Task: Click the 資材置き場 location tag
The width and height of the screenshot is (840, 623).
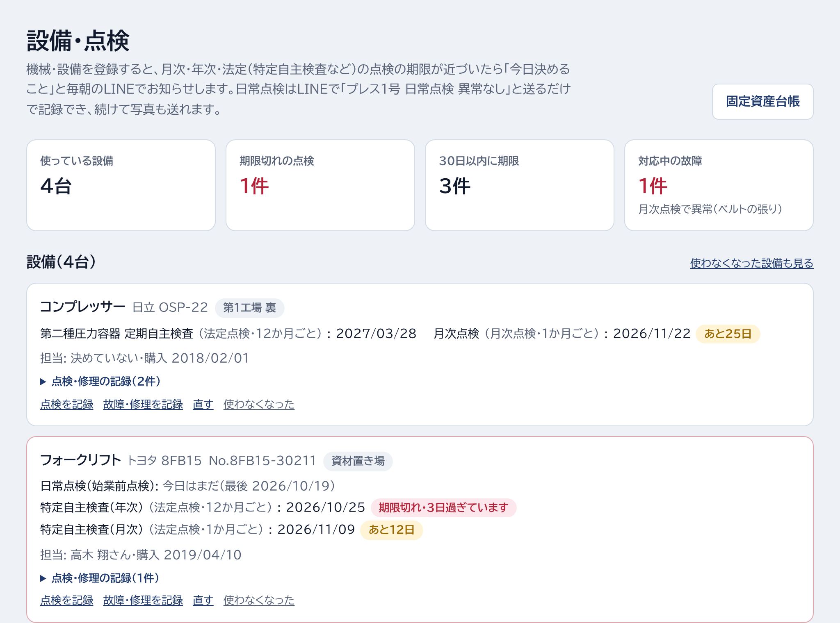Action: pos(358,461)
